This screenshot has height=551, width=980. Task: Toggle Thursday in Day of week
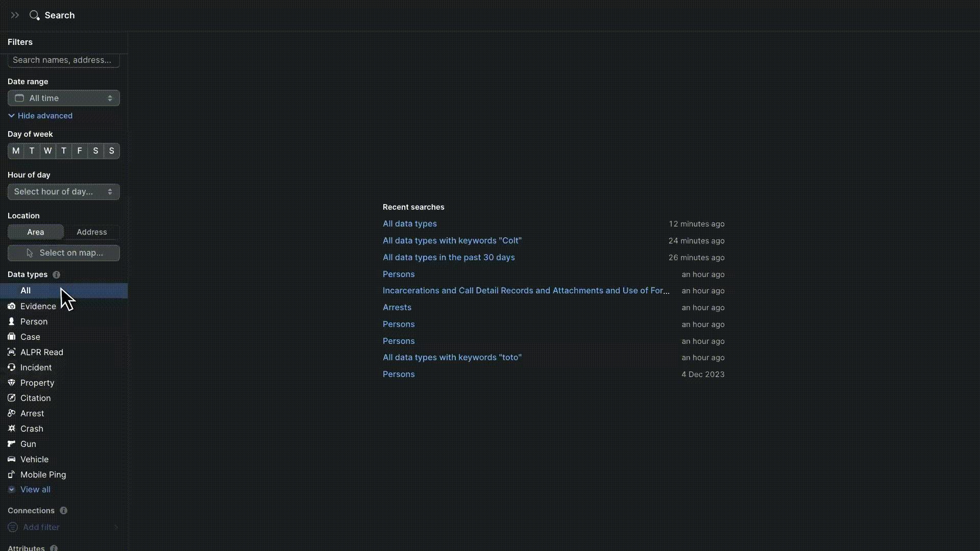[x=63, y=151]
